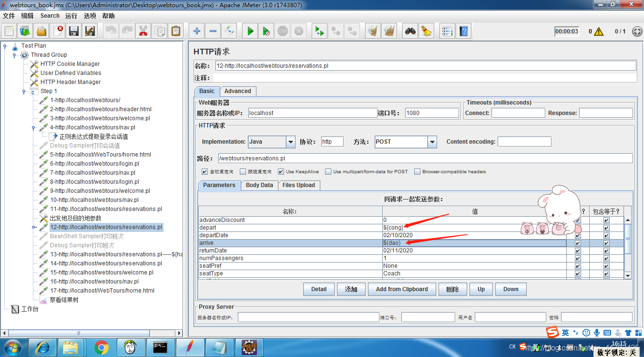The image size is (644, 357).
Task: Click the 添加 button
Action: click(x=351, y=289)
